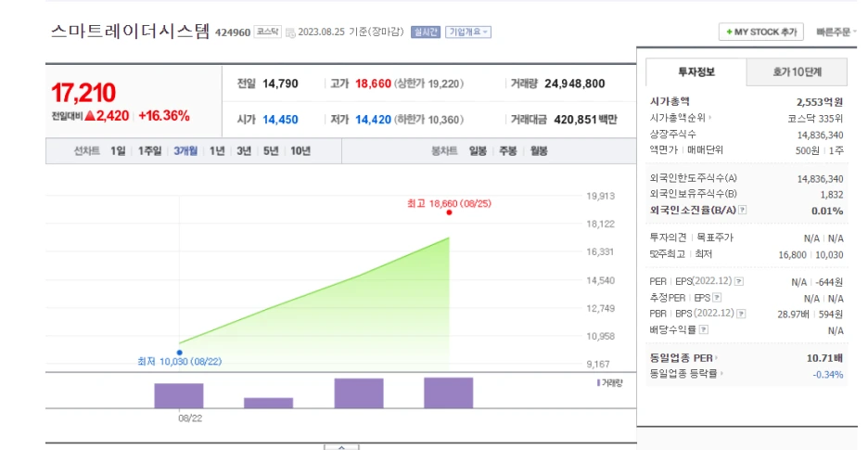Switch to the 투자정보 tab
The image size is (868, 450).
click(x=696, y=72)
